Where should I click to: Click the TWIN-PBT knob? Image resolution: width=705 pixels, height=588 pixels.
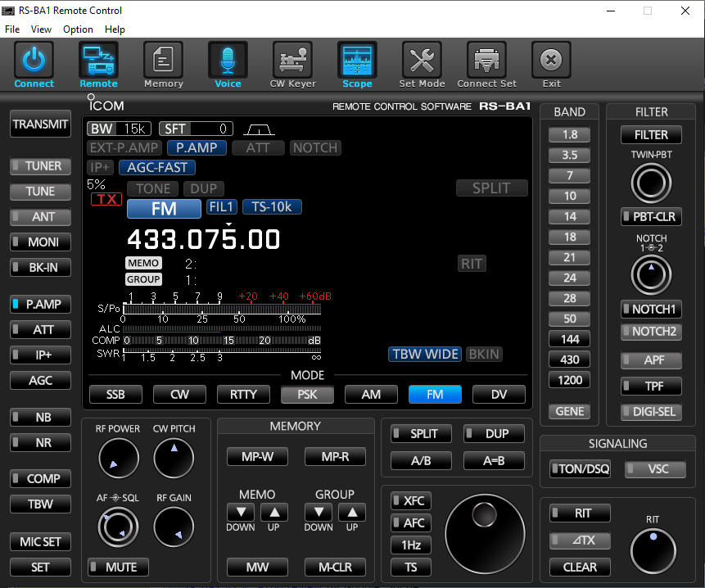point(651,183)
